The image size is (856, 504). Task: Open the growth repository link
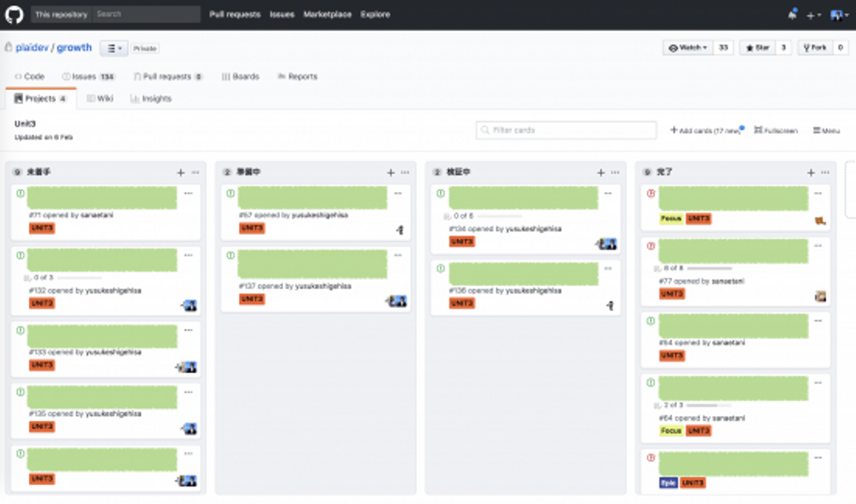coord(74,48)
